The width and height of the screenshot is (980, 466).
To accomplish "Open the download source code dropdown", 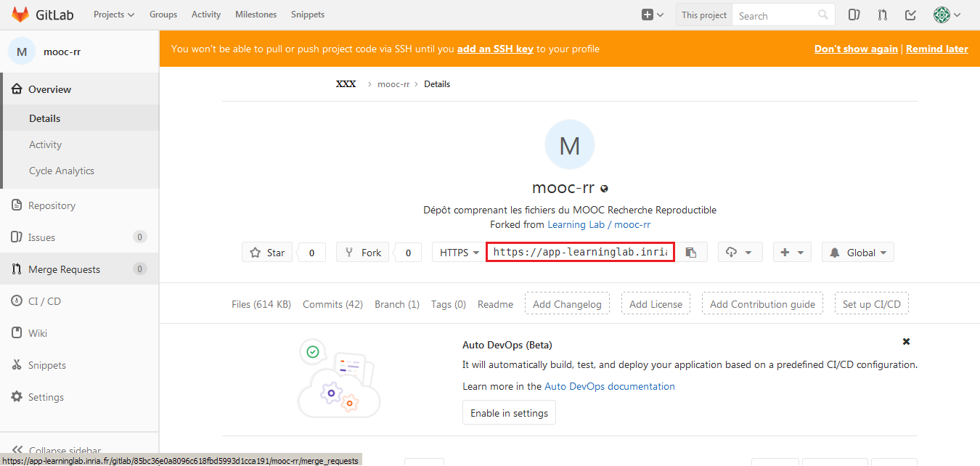I will coord(740,253).
